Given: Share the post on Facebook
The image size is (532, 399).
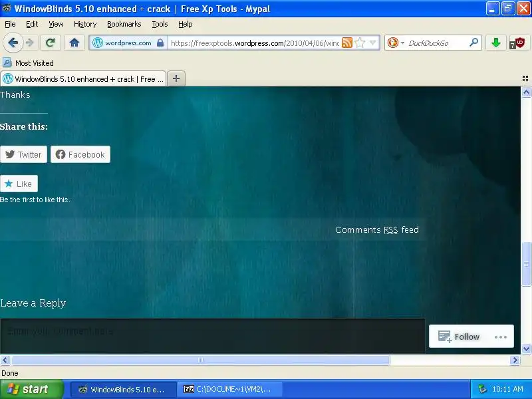Looking at the screenshot, I should point(80,154).
